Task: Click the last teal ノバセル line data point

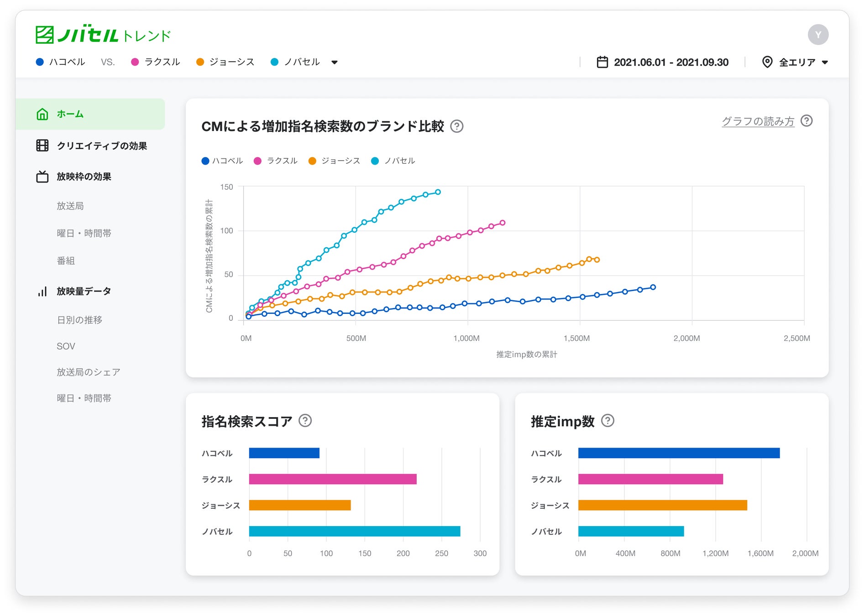Action: point(438,192)
